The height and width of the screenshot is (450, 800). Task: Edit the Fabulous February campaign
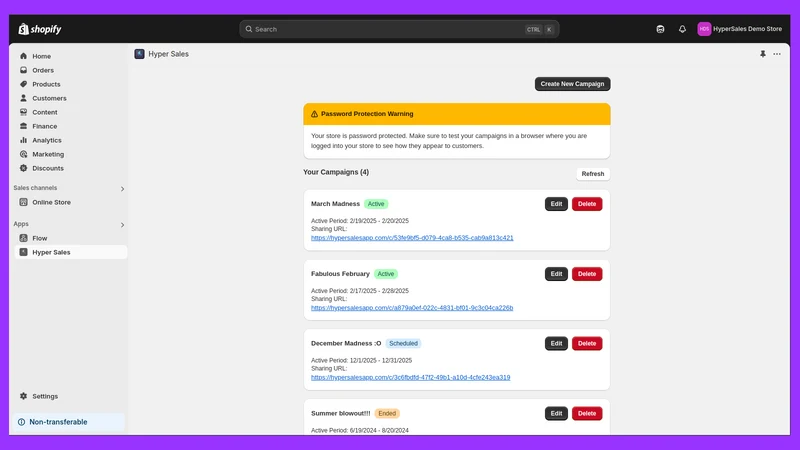[556, 274]
